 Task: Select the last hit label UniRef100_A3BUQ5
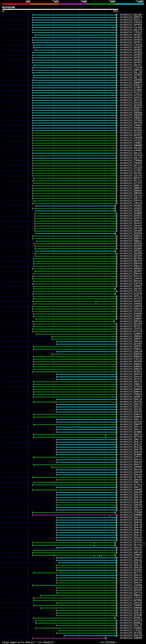click(x=131, y=638)
